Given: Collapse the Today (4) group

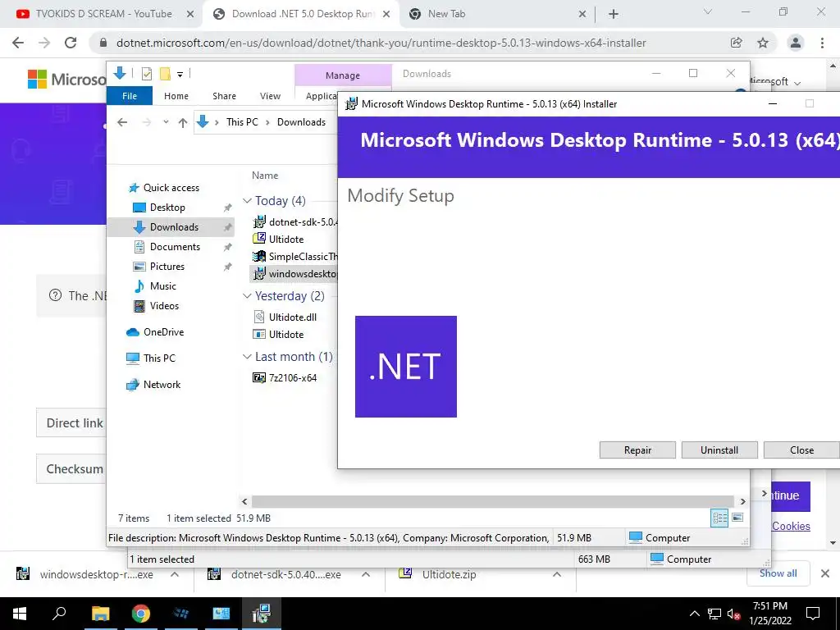Looking at the screenshot, I should coord(247,201).
